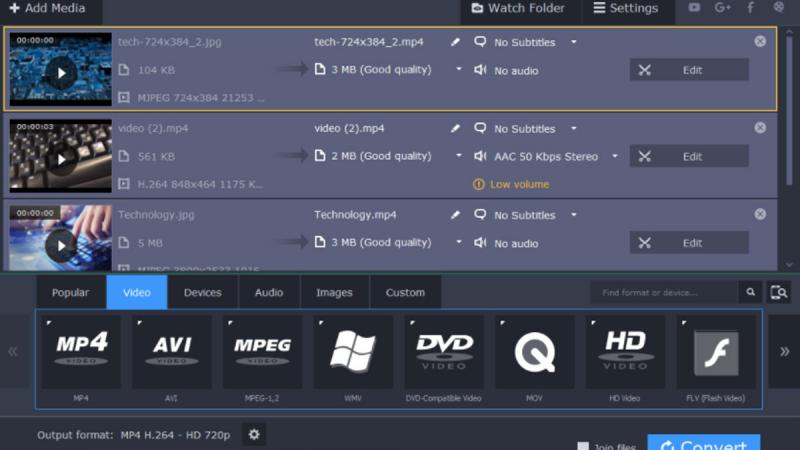The width and height of the screenshot is (800, 450).
Task: Rename output tech-724x384_2.mp4 with pencil icon
Action: (x=455, y=42)
